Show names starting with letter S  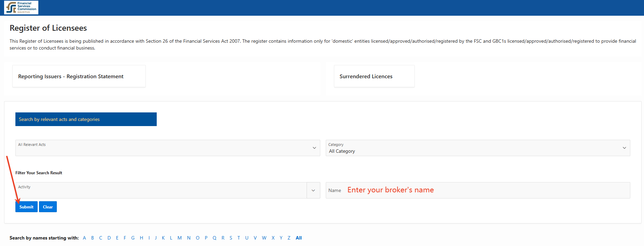(231, 238)
